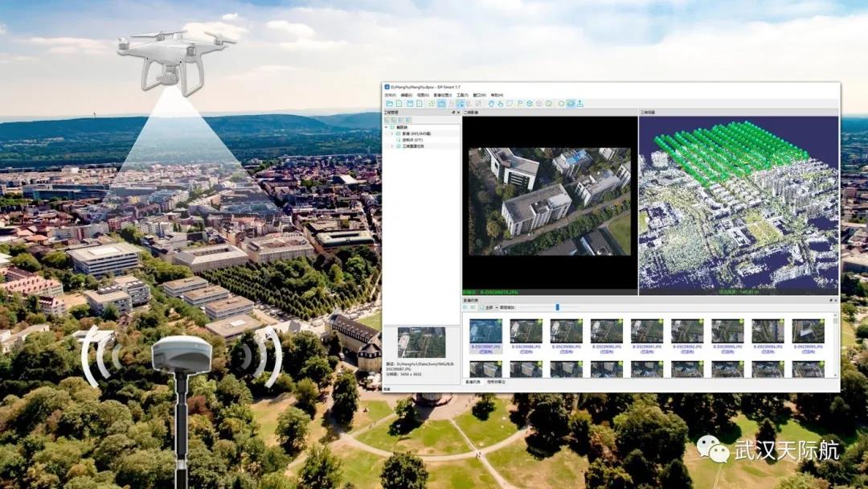
Task: Open the 全部 filter dropdown in image list
Action: (x=489, y=307)
